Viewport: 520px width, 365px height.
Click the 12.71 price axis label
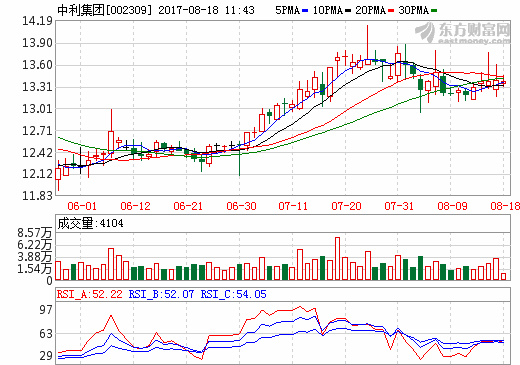(x=37, y=131)
